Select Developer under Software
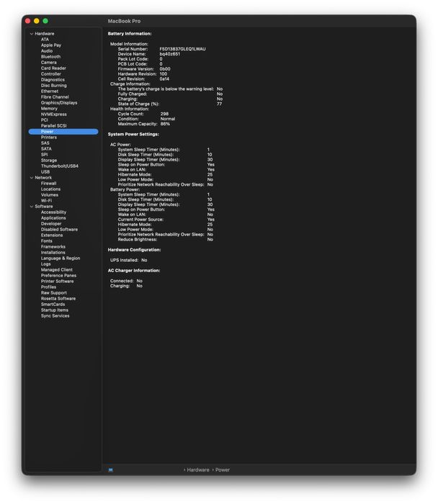The image size is (438, 504). (51, 224)
